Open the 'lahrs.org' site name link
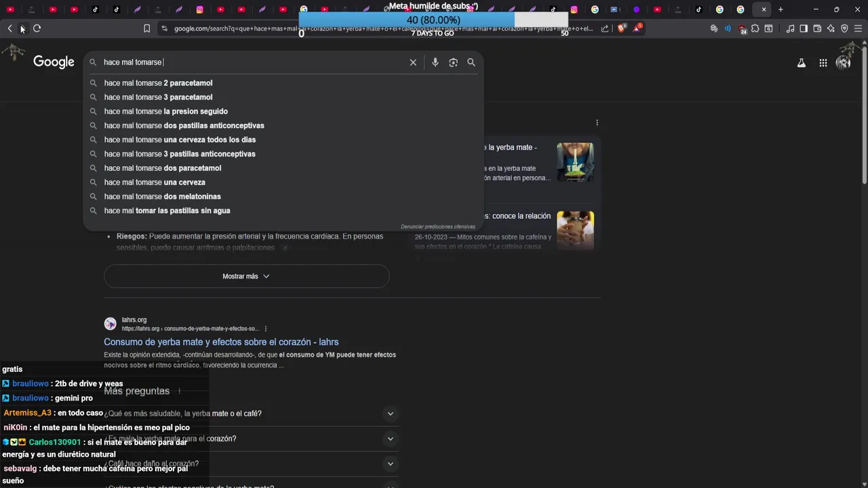The width and height of the screenshot is (868, 488). click(x=134, y=320)
